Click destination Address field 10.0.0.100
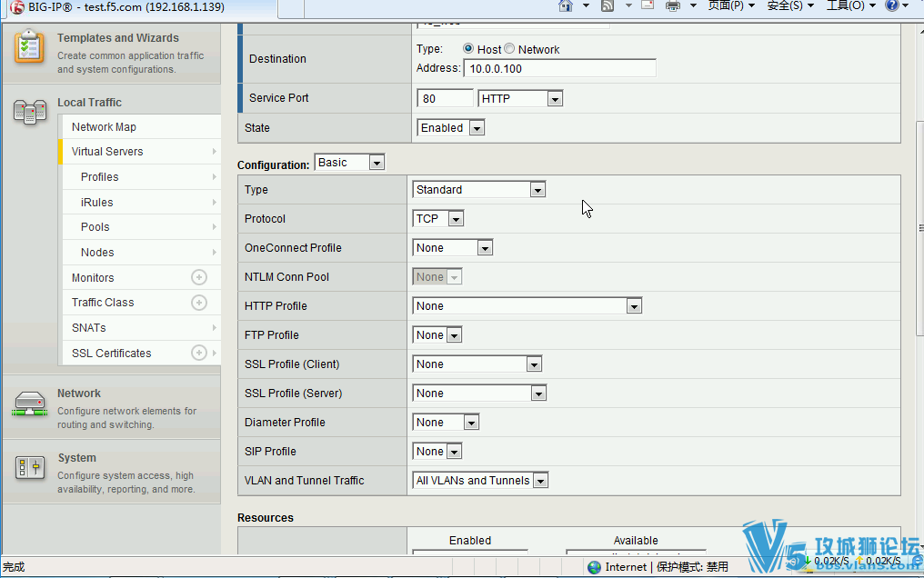The height and width of the screenshot is (578, 924). [560, 68]
